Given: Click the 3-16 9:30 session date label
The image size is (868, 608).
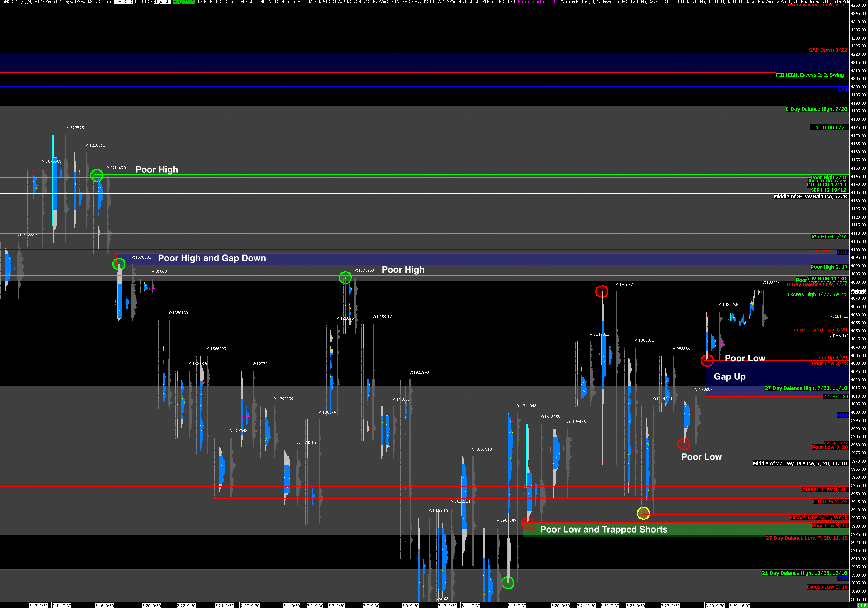Looking at the screenshot, I should [516, 606].
